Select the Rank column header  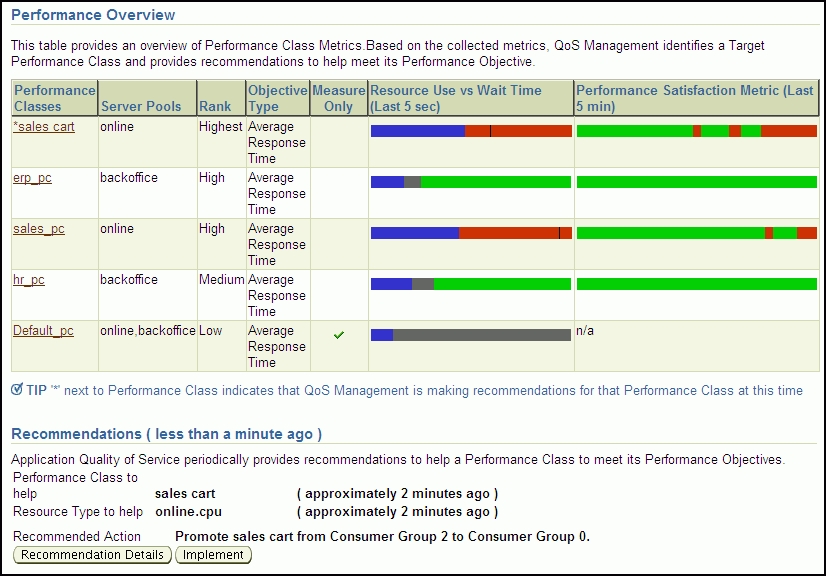coord(215,106)
